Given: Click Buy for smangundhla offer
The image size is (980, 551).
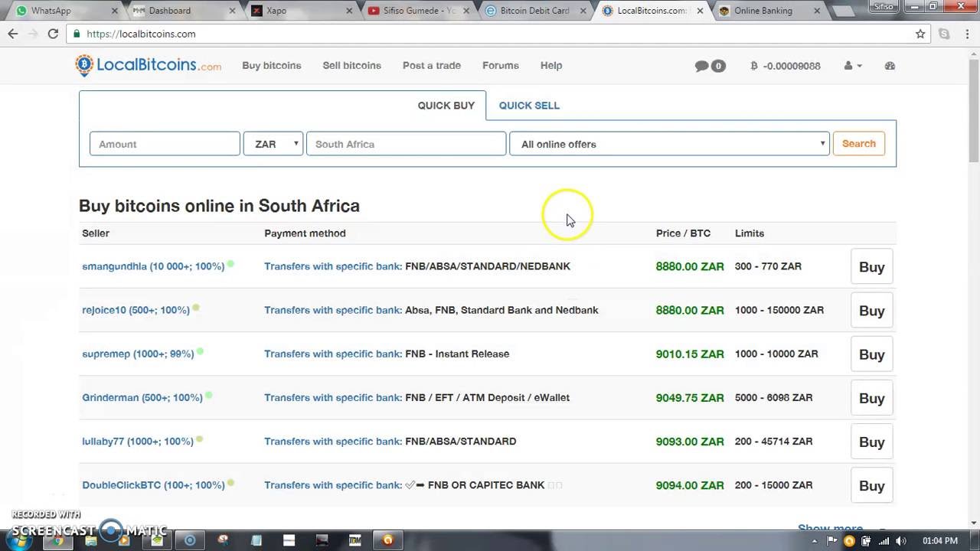Looking at the screenshot, I should click(x=871, y=267).
